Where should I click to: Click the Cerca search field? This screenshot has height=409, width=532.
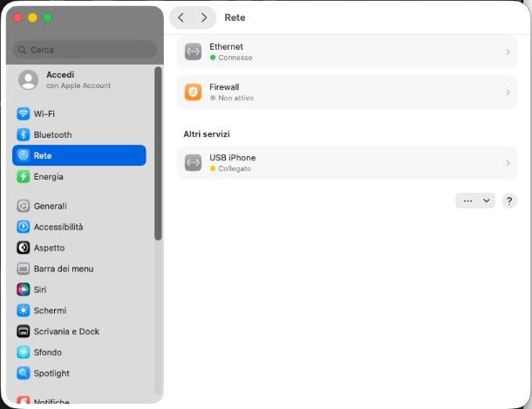85,50
